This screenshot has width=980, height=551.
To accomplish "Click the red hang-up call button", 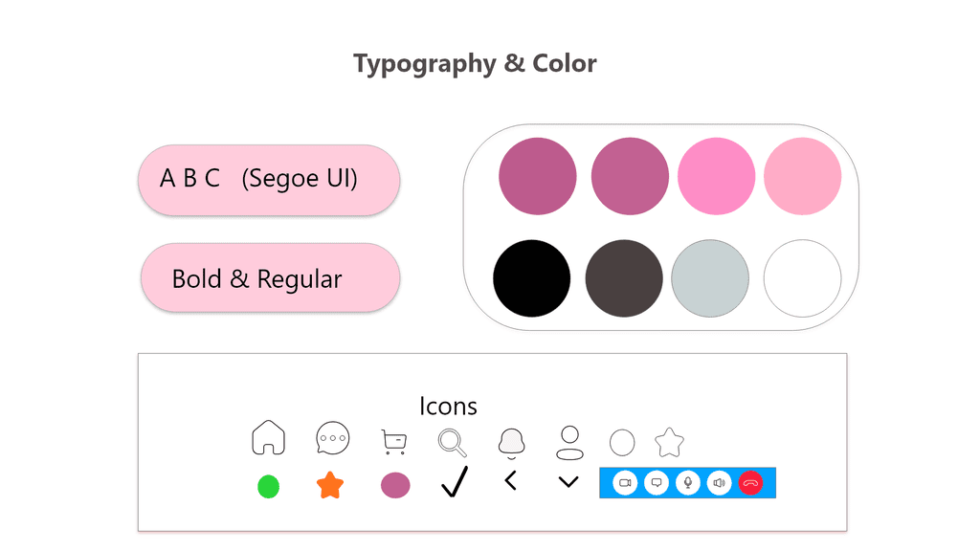I will pos(750,483).
